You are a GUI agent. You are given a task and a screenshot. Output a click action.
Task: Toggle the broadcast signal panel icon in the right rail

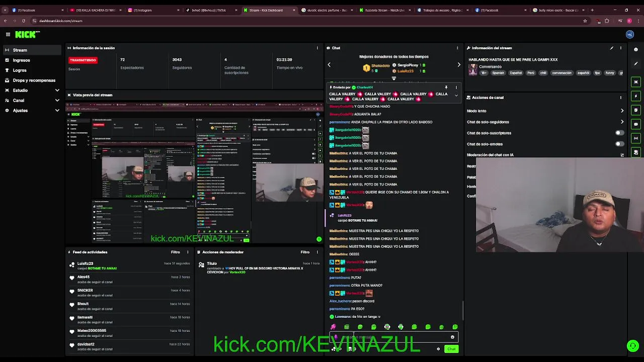click(636, 138)
